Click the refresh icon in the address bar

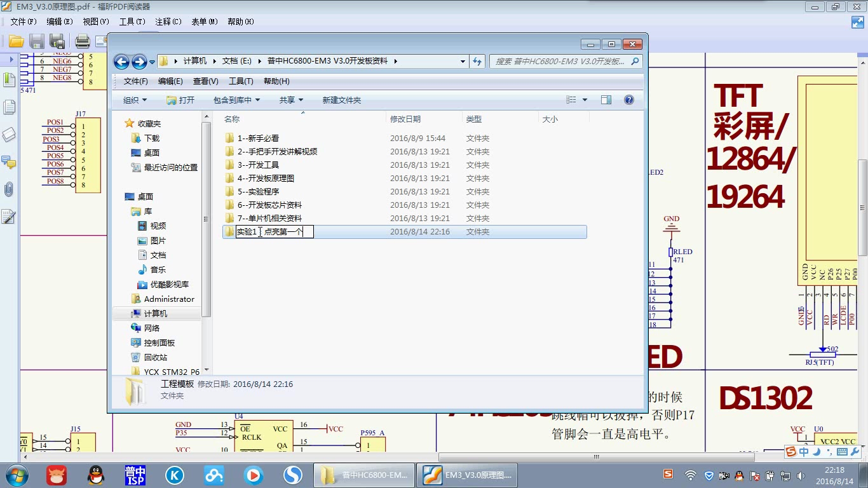click(x=476, y=62)
